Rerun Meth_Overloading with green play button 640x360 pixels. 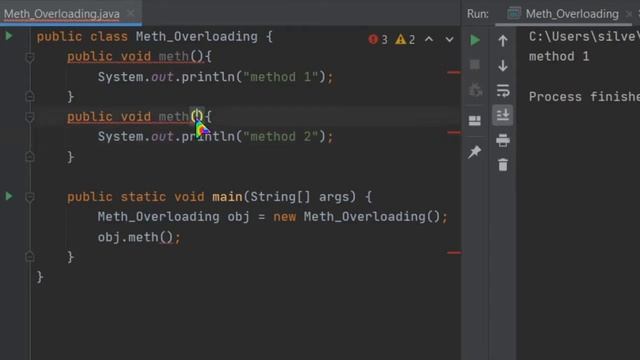tap(474, 40)
